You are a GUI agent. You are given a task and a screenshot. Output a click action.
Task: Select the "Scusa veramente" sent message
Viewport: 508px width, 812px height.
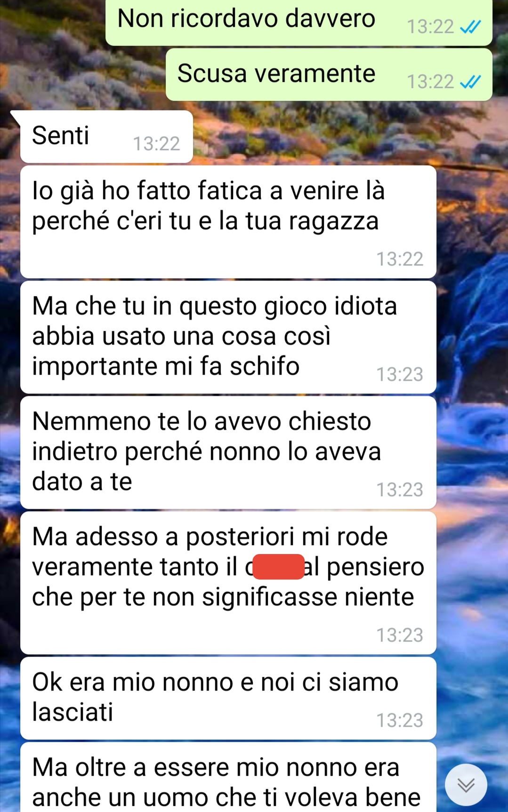point(329,74)
